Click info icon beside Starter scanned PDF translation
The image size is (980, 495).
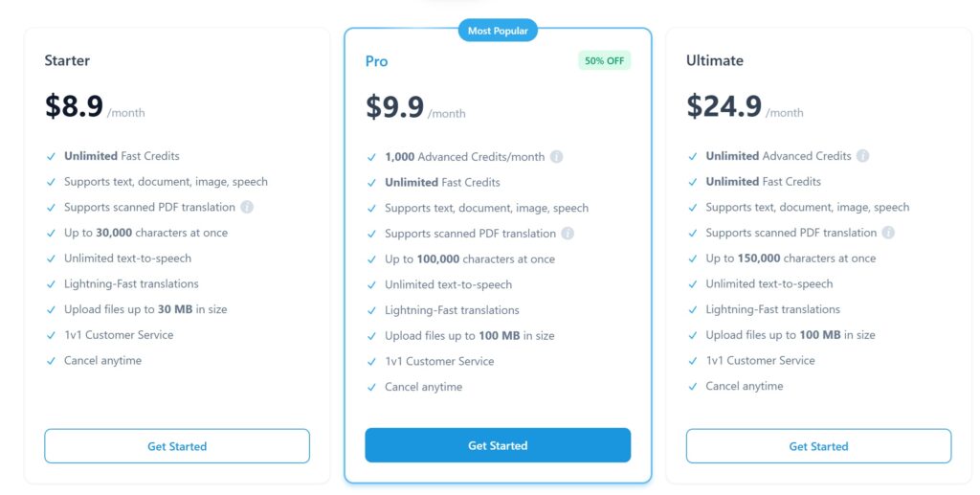pyautogui.click(x=247, y=207)
